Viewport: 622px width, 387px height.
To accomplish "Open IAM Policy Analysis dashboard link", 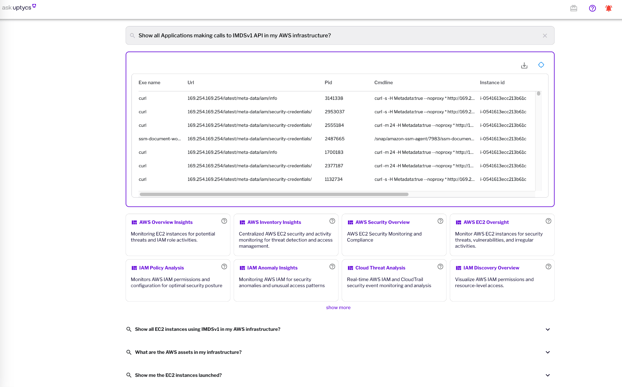I will point(161,268).
